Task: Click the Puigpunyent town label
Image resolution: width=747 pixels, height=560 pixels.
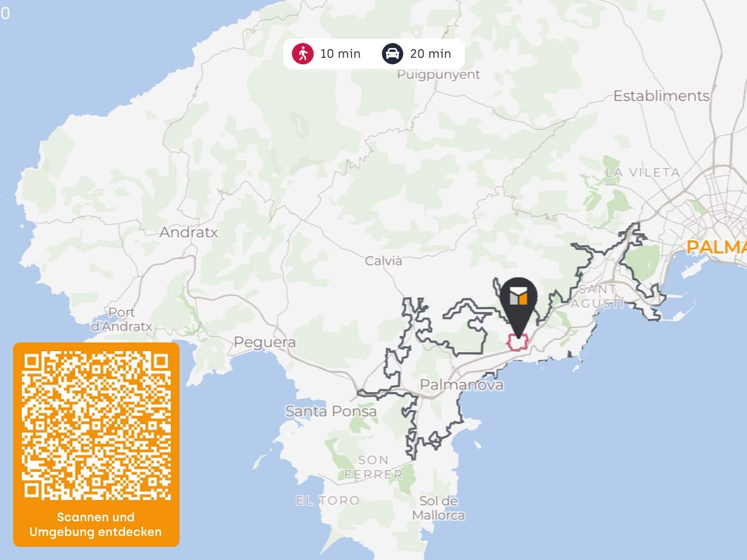Action: [439, 75]
